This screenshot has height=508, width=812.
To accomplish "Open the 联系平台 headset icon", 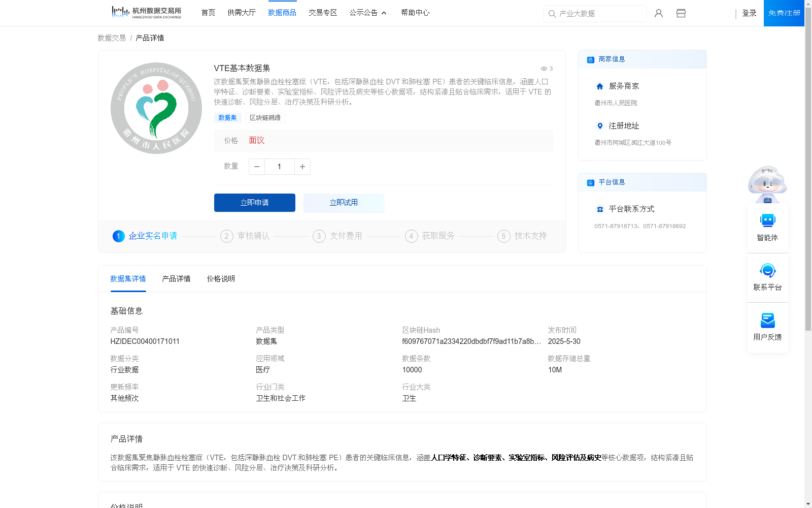I will point(768,270).
